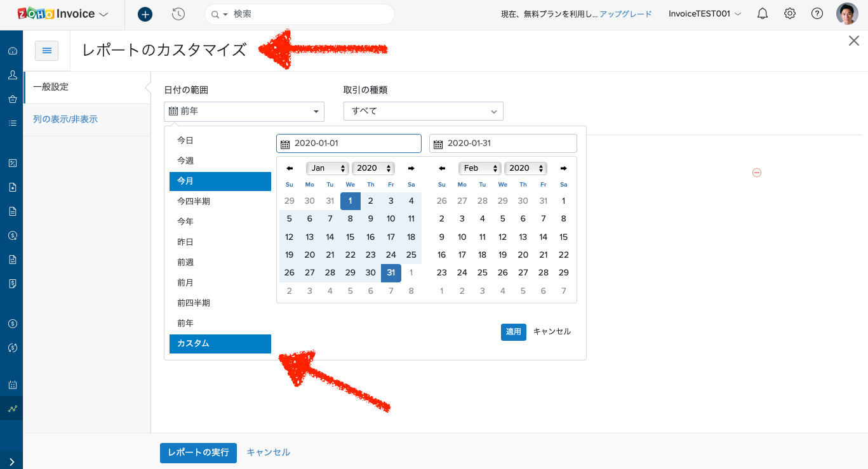868x469 pixels.
Task: Choose 今年 date range
Action: click(220, 221)
